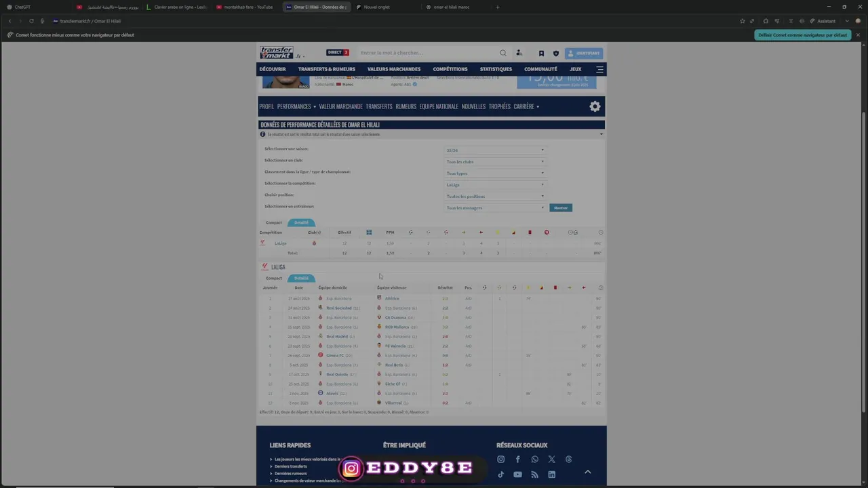Click the Identifiant login button

coord(584,53)
